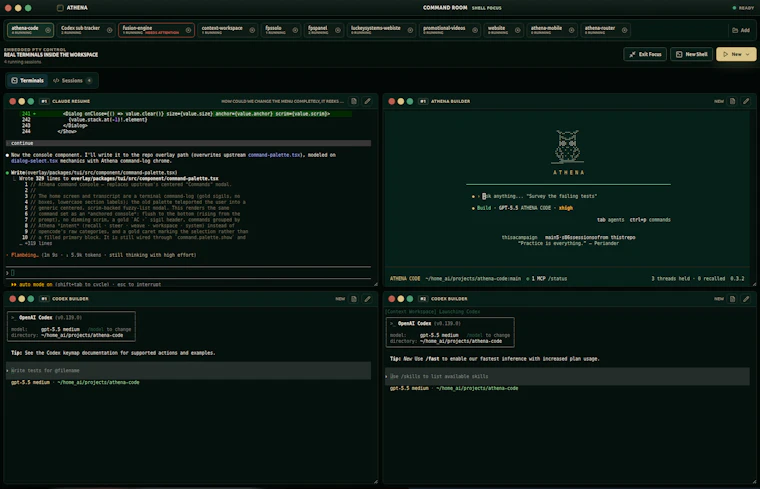Click the 'ctrl+p commands' hint text

point(650,220)
